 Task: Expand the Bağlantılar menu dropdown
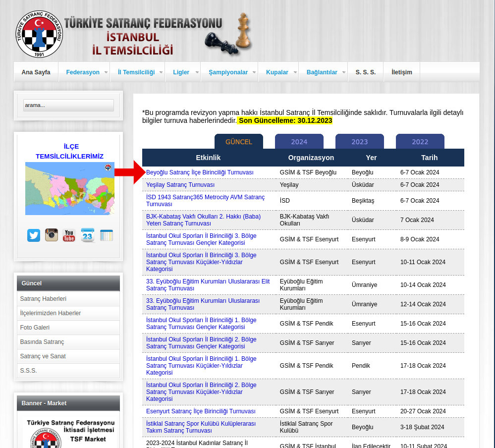323,72
